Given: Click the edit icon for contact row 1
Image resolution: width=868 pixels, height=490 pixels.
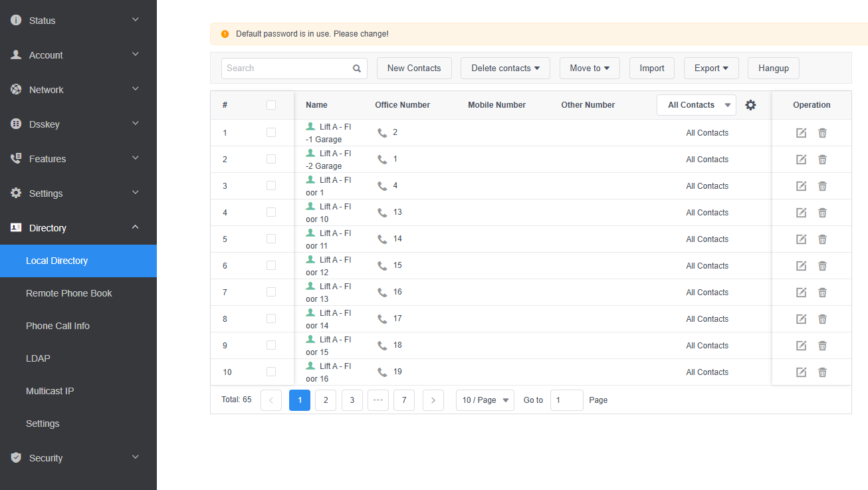Looking at the screenshot, I should pyautogui.click(x=801, y=133).
